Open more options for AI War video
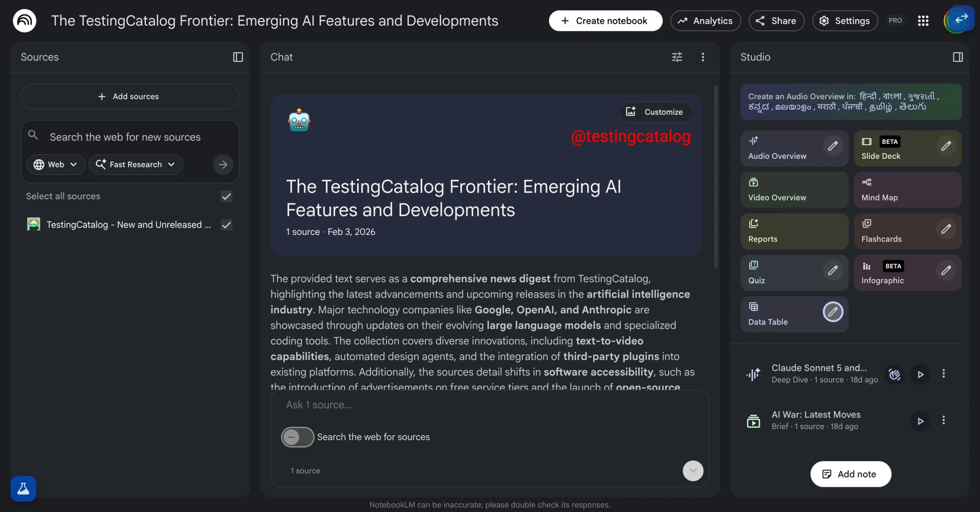Viewport: 980px width, 512px height. [944, 421]
